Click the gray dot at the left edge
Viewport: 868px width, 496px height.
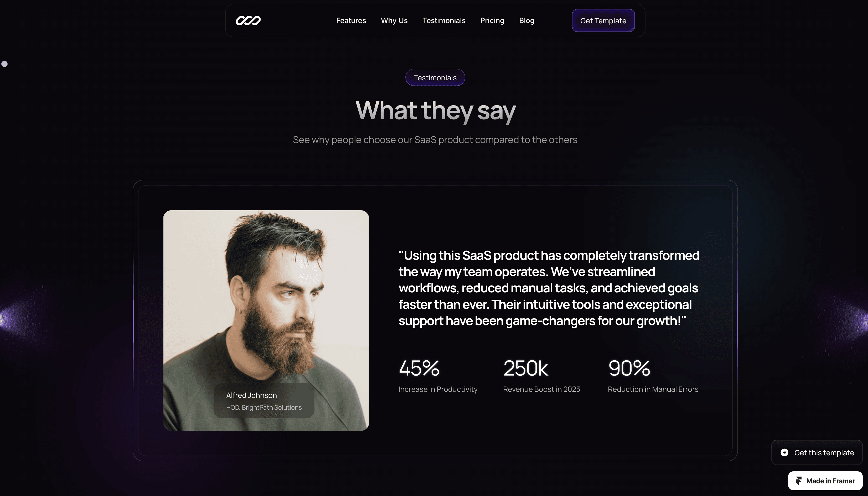pos(4,64)
